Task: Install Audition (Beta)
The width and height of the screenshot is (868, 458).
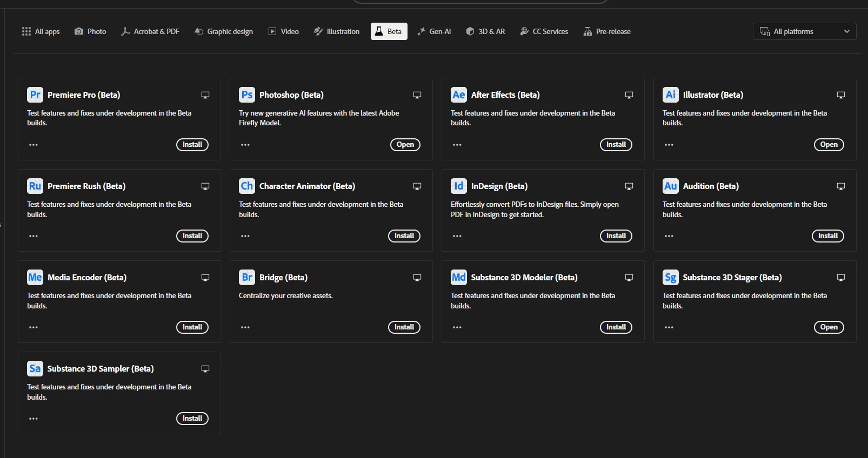Action: 828,236
